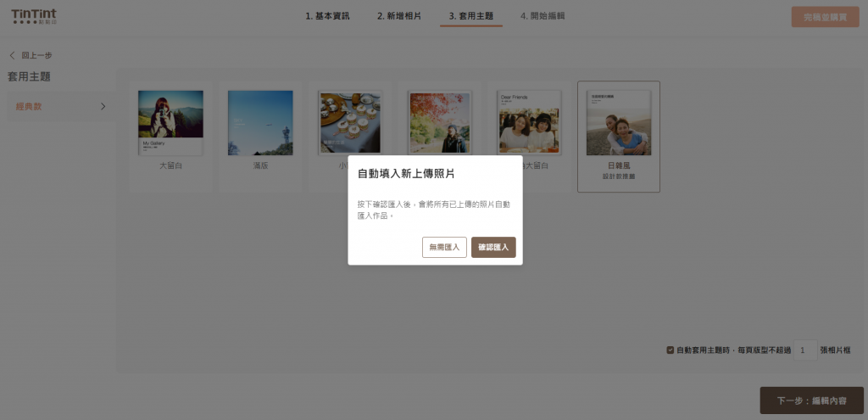Select the 3. 套用主題 step tab
This screenshot has width=868, height=420.
[x=470, y=16]
